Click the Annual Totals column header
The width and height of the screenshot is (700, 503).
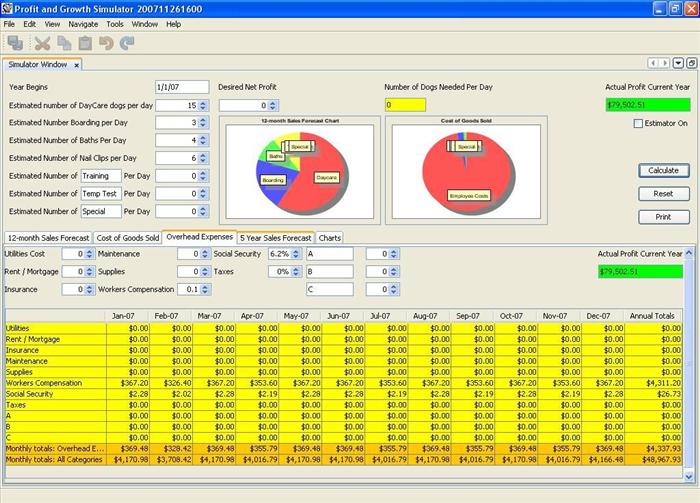coord(652,316)
